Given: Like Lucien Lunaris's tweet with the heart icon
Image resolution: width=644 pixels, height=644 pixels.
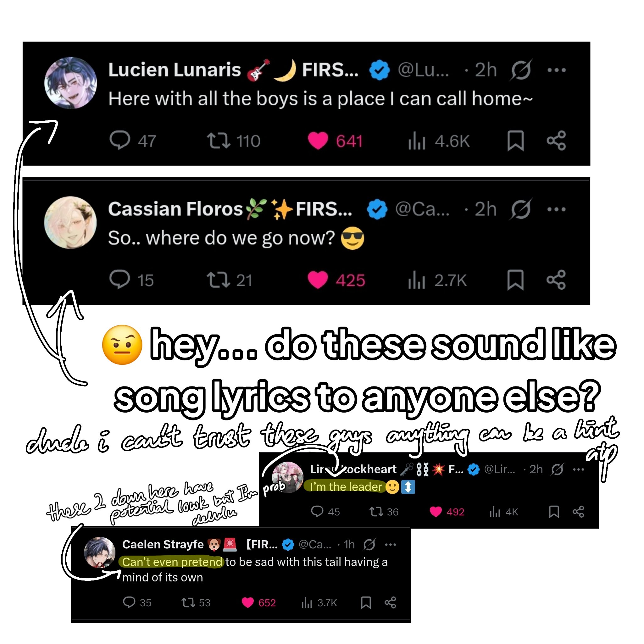Looking at the screenshot, I should [318, 141].
